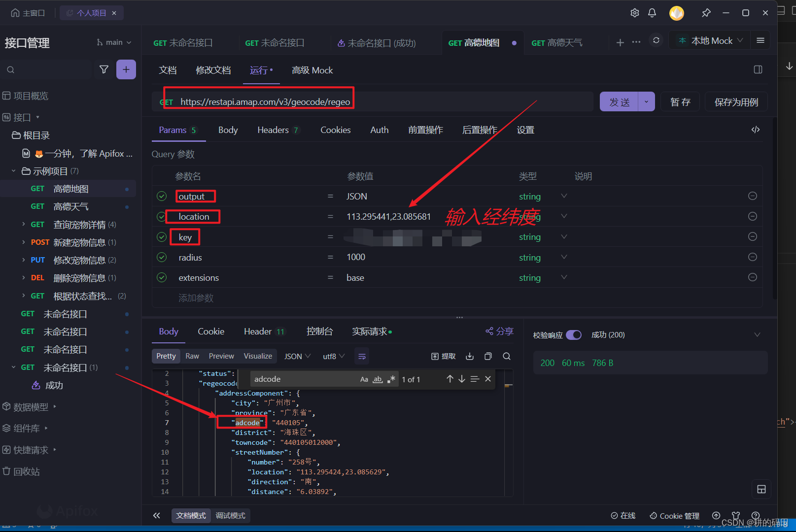Click the new tab plus icon
This screenshot has height=532, width=796.
pos(621,42)
